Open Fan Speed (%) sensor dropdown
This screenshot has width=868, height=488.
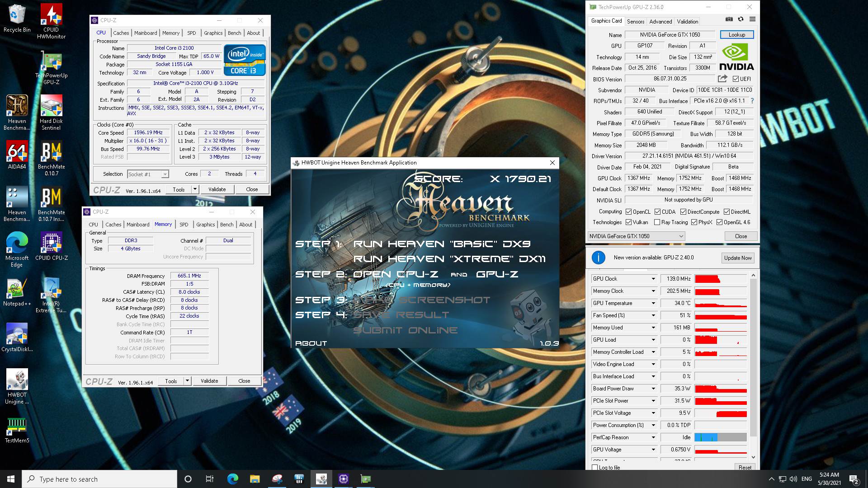tap(653, 315)
